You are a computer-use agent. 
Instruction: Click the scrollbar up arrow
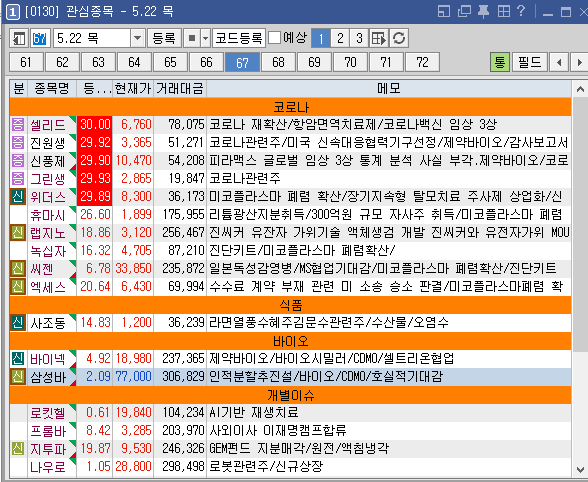[580, 89]
